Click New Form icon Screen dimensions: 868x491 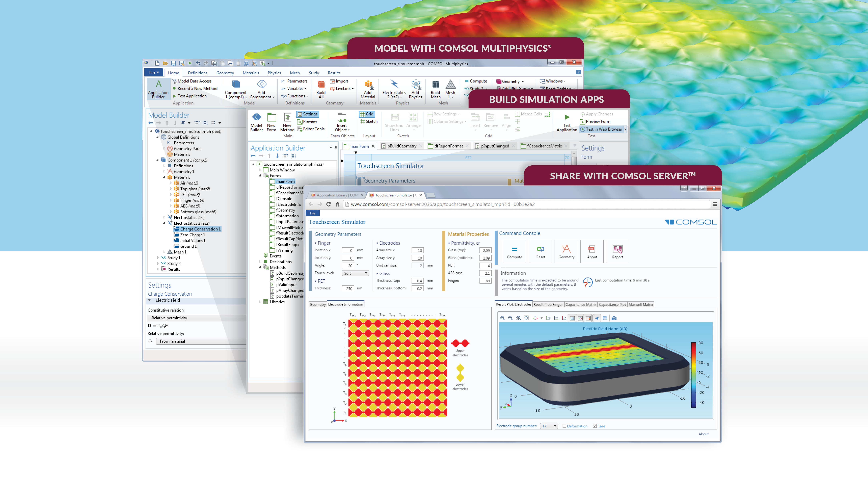pyautogui.click(x=271, y=122)
